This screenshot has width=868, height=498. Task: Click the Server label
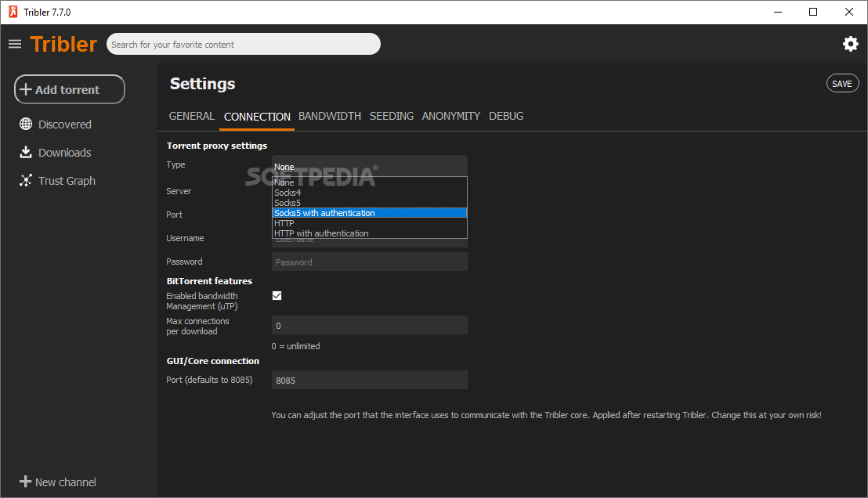point(179,192)
